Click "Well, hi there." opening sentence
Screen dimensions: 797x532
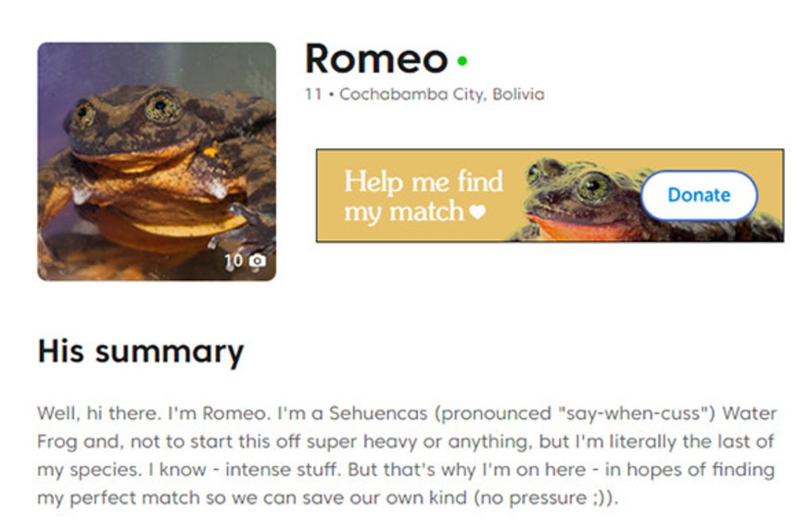tap(89, 412)
